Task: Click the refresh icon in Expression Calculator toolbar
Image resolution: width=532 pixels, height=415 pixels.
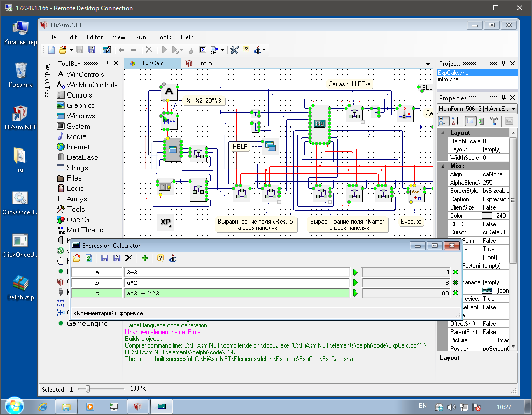Action: (89, 258)
